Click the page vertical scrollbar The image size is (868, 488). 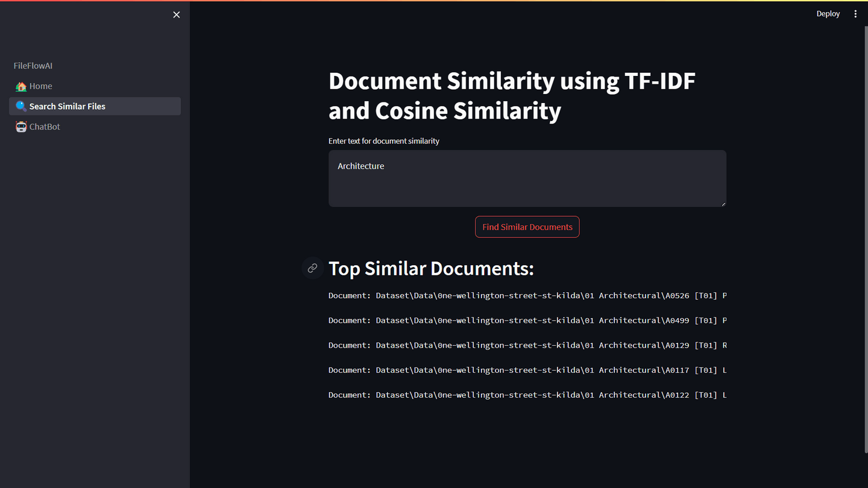pos(866,240)
